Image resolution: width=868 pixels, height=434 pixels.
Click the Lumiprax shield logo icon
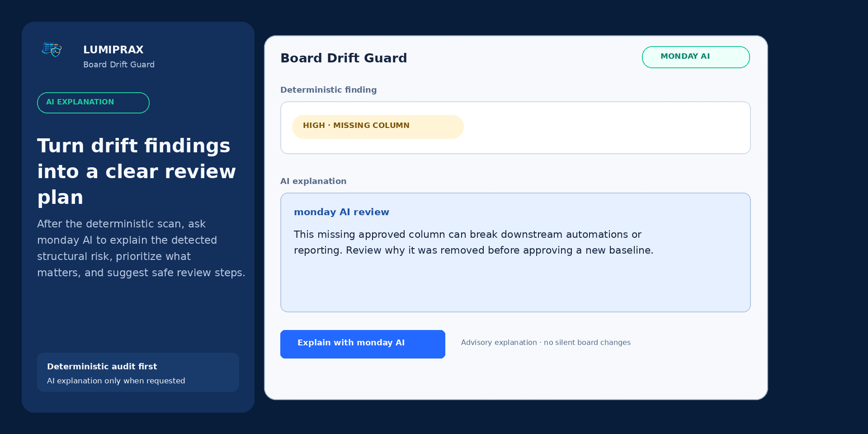point(52,49)
